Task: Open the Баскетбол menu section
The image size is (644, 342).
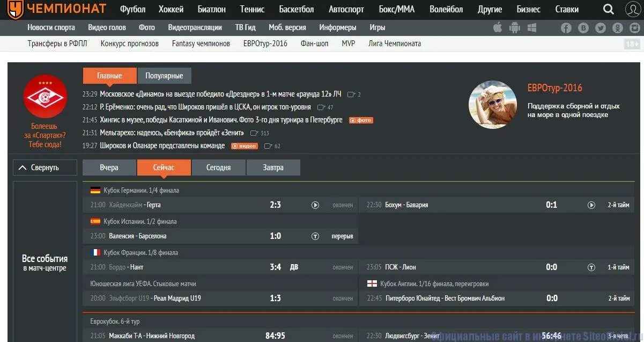Action: tap(297, 10)
